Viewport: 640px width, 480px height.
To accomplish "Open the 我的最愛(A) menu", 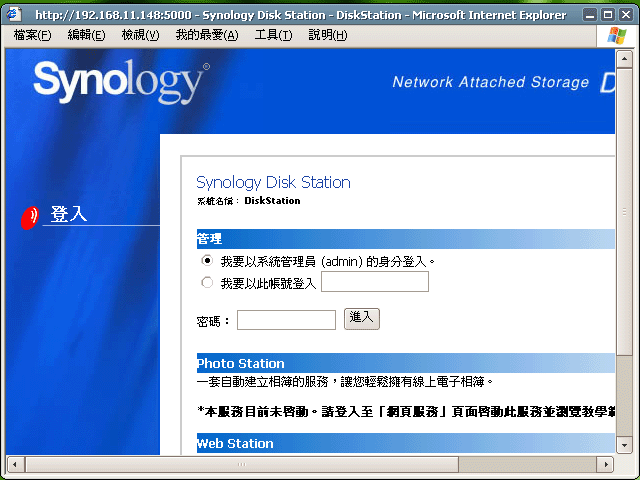I will pos(207,35).
